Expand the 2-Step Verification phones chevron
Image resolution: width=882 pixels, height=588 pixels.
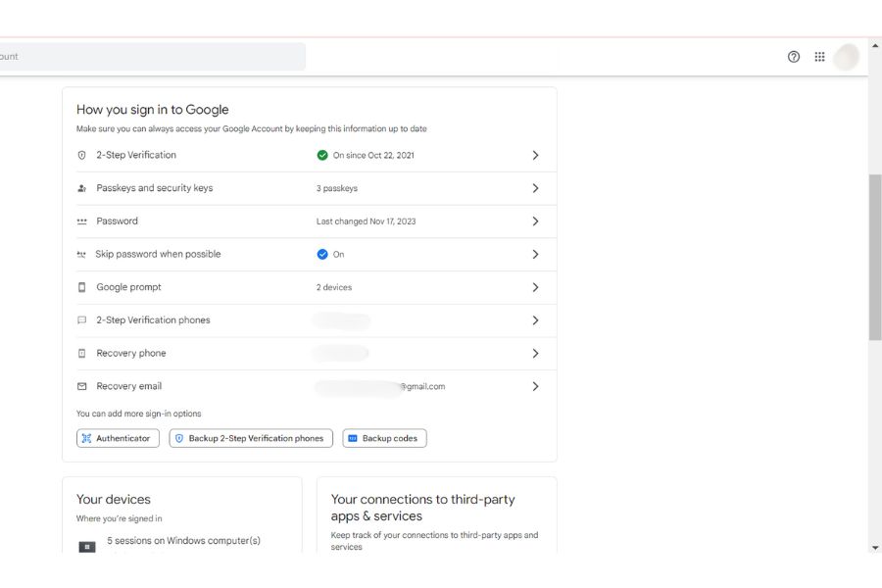point(535,320)
